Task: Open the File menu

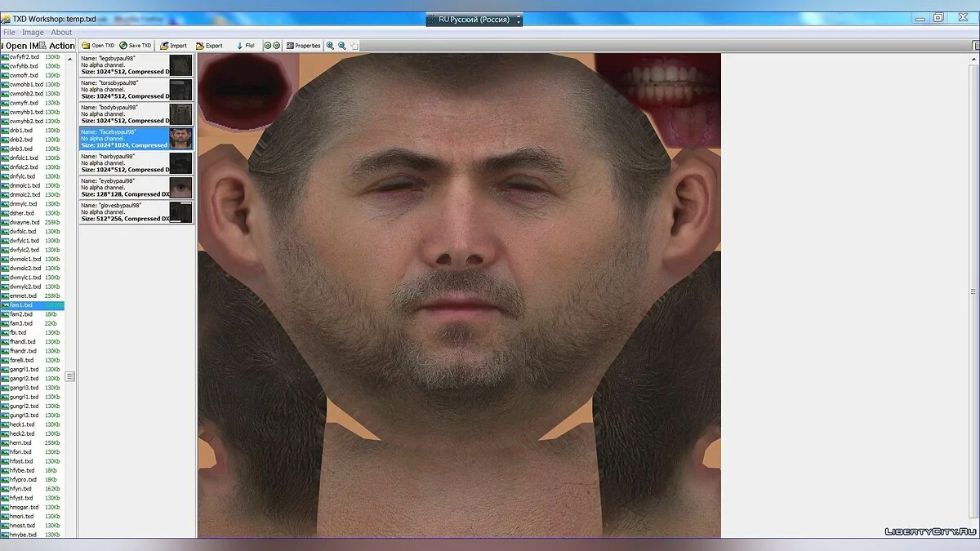Action: point(9,33)
